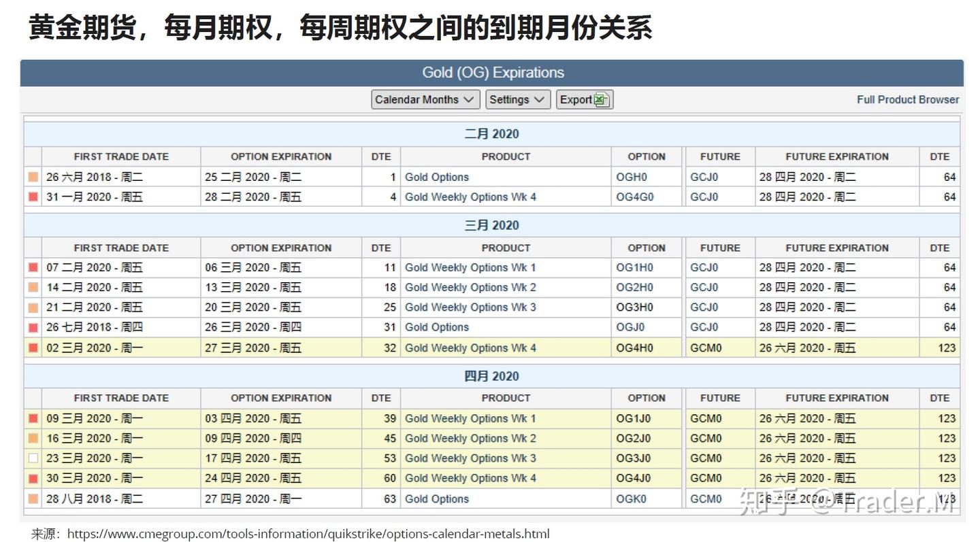Open the Settings dropdown
This screenshot has width=980, height=542.
coord(517,99)
